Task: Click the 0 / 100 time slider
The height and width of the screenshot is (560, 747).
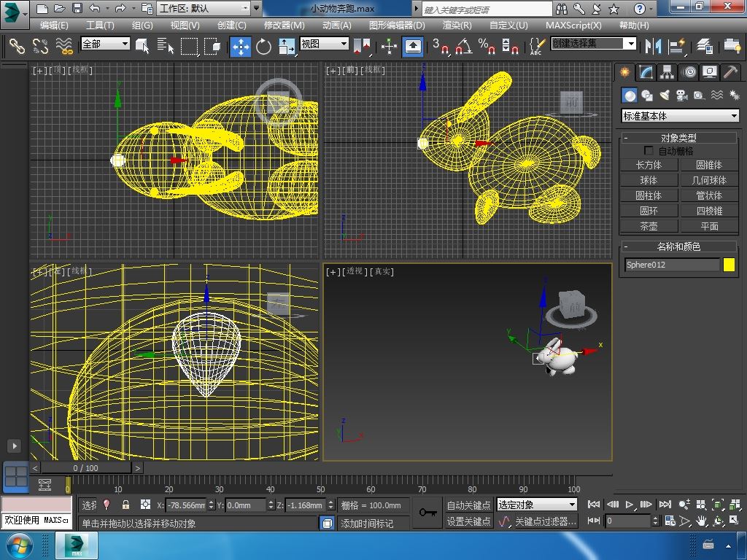Action: coord(86,468)
